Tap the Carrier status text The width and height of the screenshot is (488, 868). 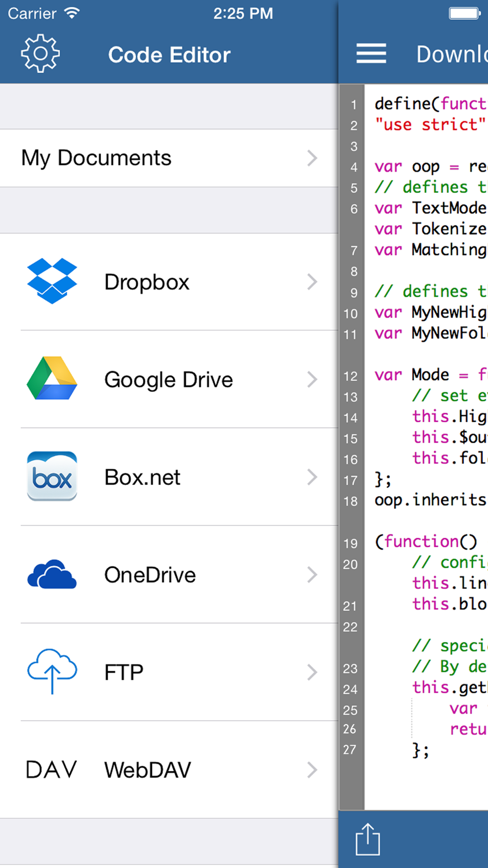coord(32,13)
